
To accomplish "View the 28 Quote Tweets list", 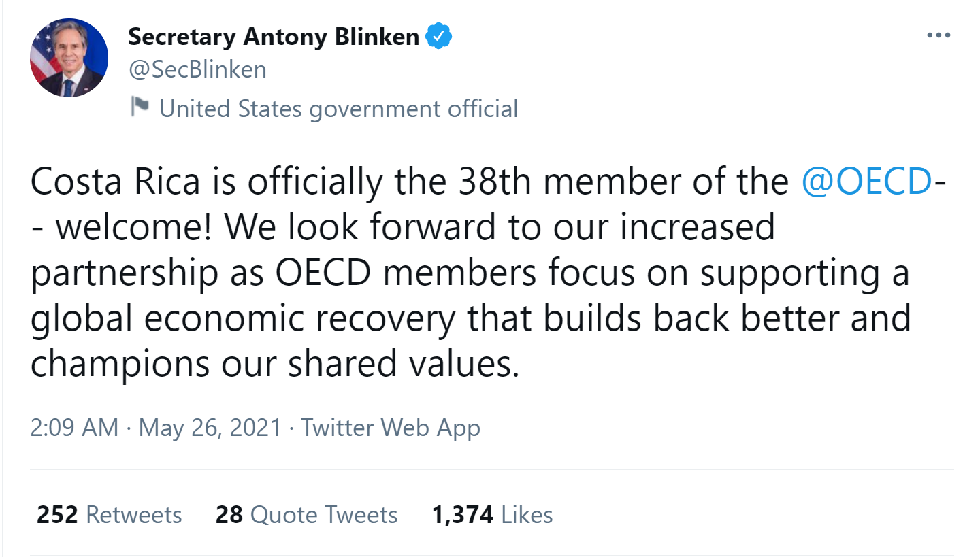I will (306, 515).
